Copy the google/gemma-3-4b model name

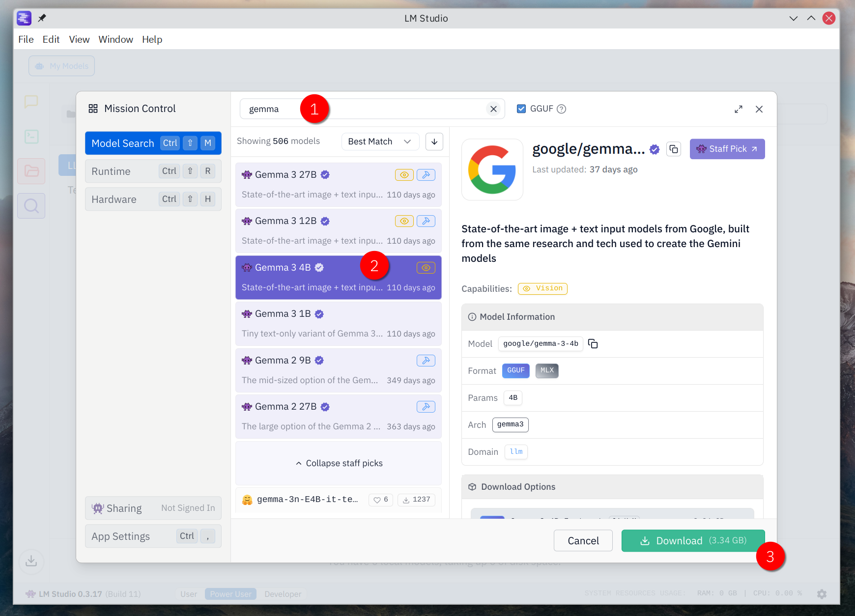pyautogui.click(x=593, y=344)
